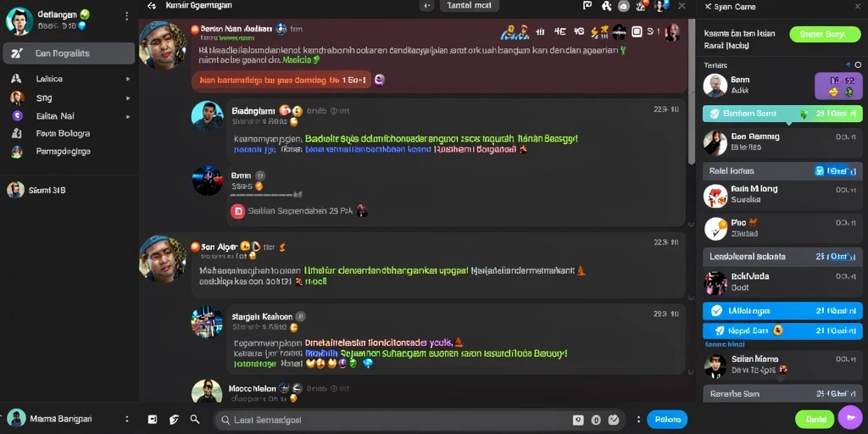The height and width of the screenshot is (434, 868).
Task: Click the green Stener Beoyr button
Action: click(826, 34)
